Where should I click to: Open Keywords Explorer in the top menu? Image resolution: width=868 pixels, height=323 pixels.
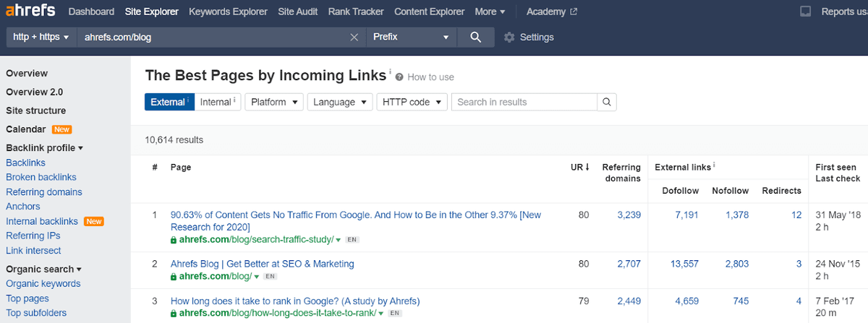pos(228,12)
